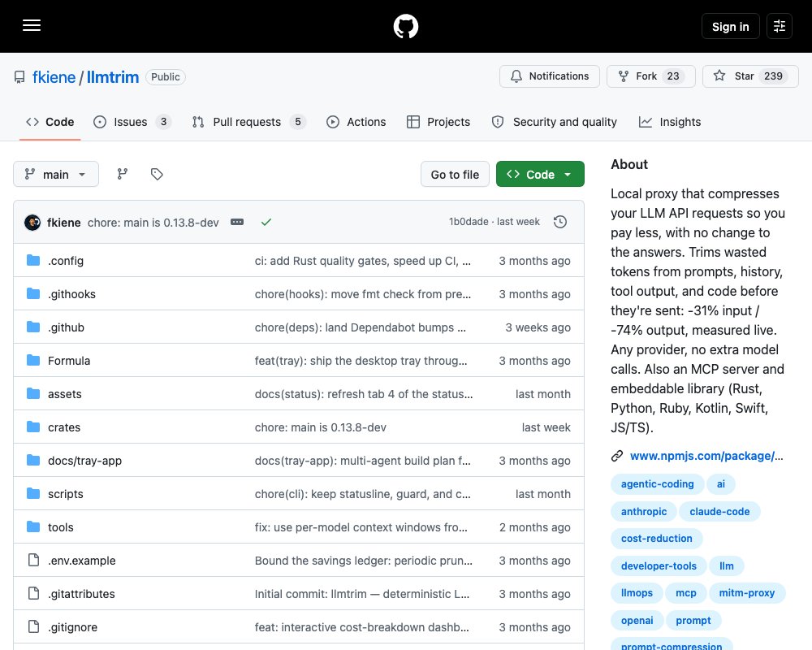Open the tools folder
Image resolution: width=812 pixels, height=650 pixels.
click(61, 527)
